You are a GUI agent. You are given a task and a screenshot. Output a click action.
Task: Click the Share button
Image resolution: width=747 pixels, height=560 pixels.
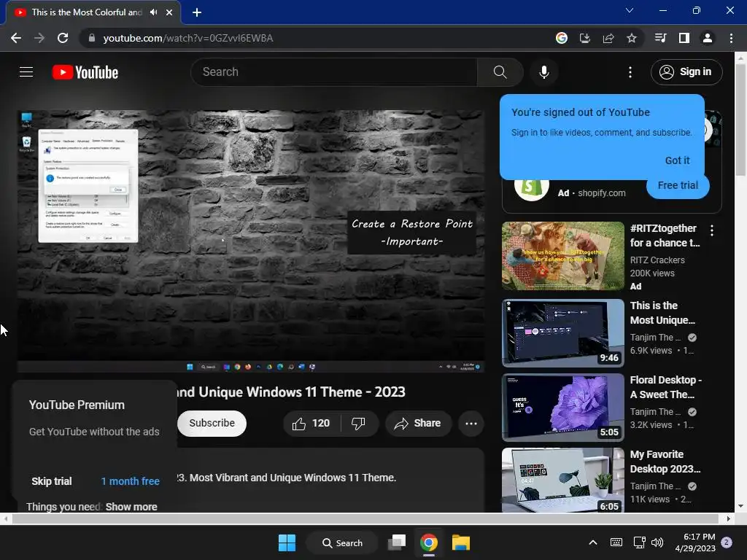click(418, 424)
